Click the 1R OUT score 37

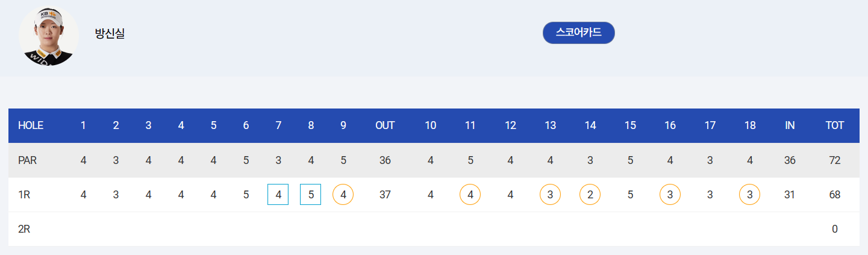(x=385, y=195)
